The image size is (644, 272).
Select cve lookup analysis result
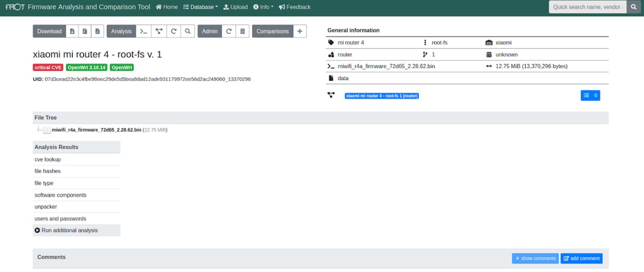coord(77,159)
